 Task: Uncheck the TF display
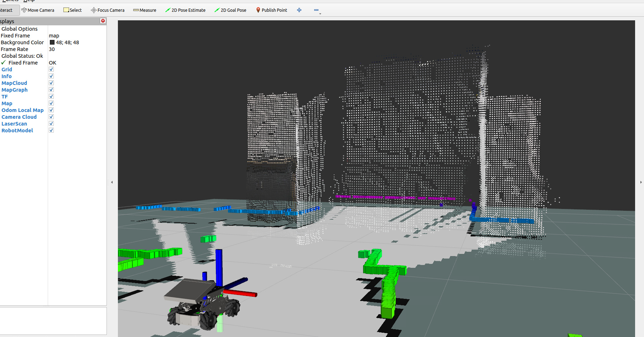(x=51, y=96)
